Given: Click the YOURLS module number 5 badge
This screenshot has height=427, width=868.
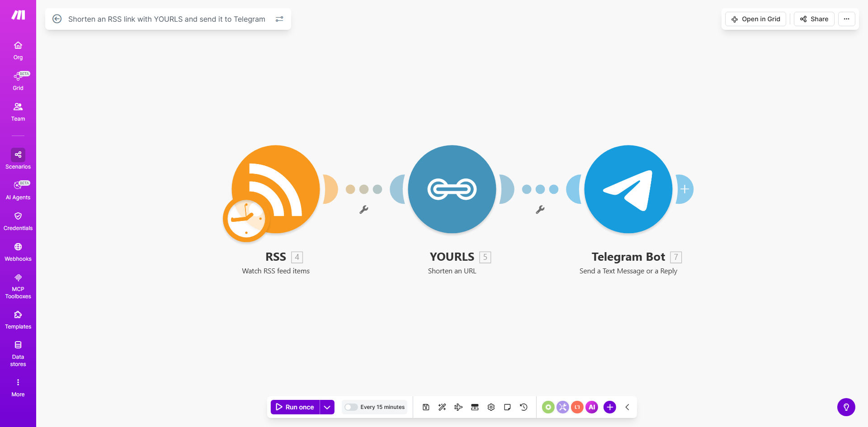Looking at the screenshot, I should (x=485, y=257).
